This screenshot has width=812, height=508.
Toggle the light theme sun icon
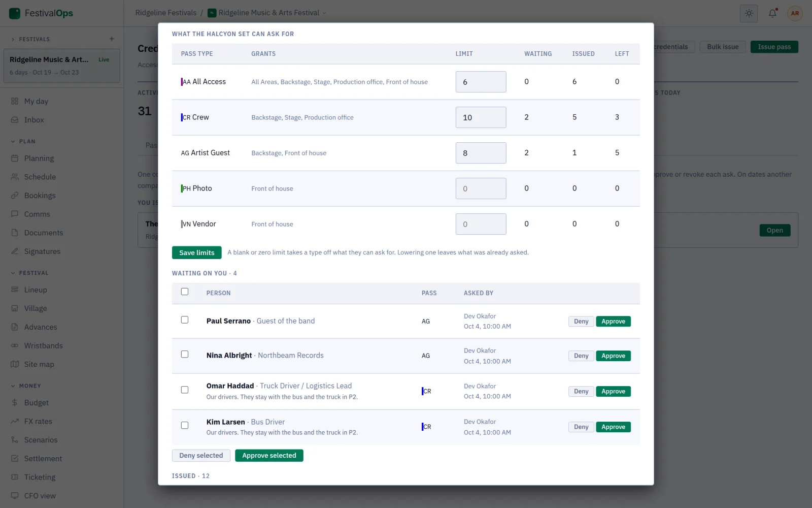[749, 13]
